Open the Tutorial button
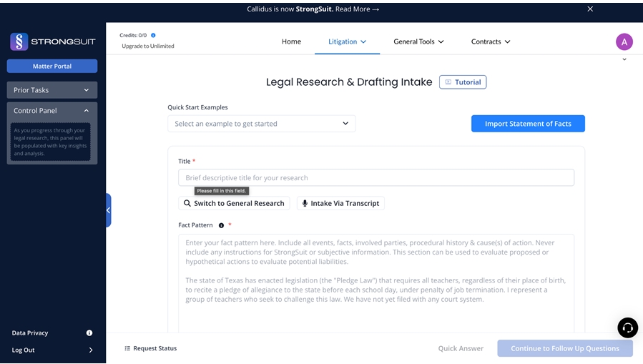This screenshot has width=643, height=364. click(462, 82)
